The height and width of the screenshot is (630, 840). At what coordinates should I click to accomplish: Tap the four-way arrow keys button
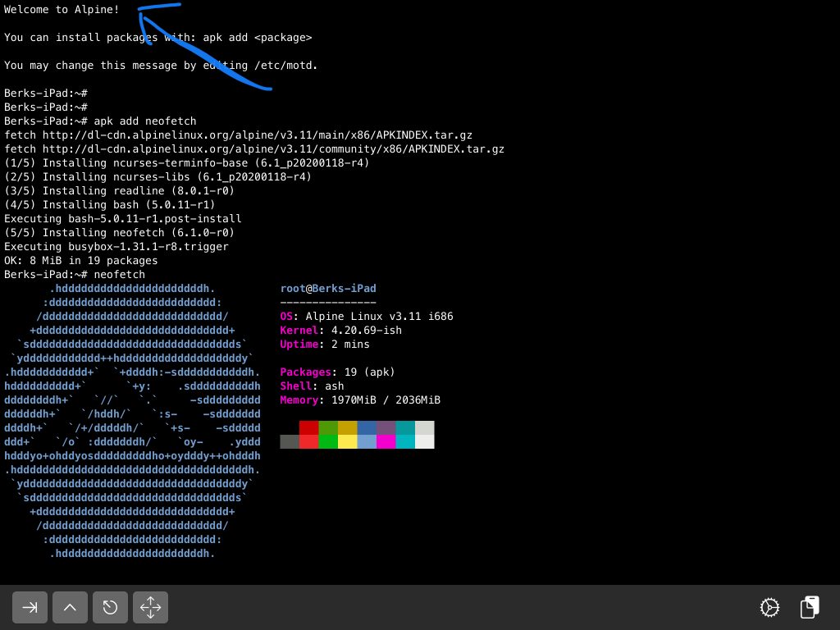pos(150,607)
